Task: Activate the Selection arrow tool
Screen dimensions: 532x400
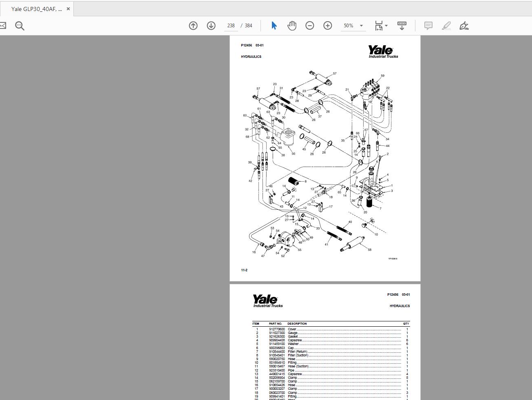Action: click(x=274, y=25)
